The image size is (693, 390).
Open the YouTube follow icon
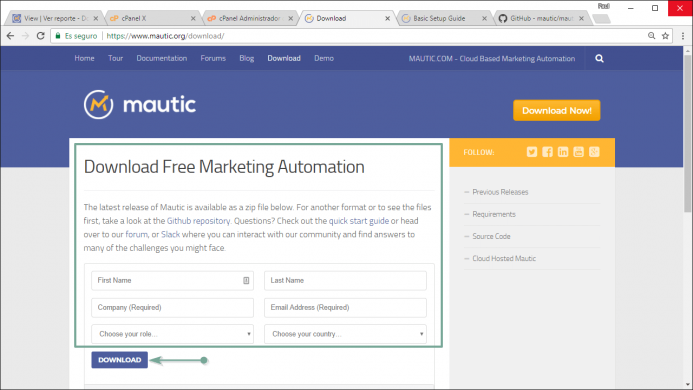click(579, 152)
